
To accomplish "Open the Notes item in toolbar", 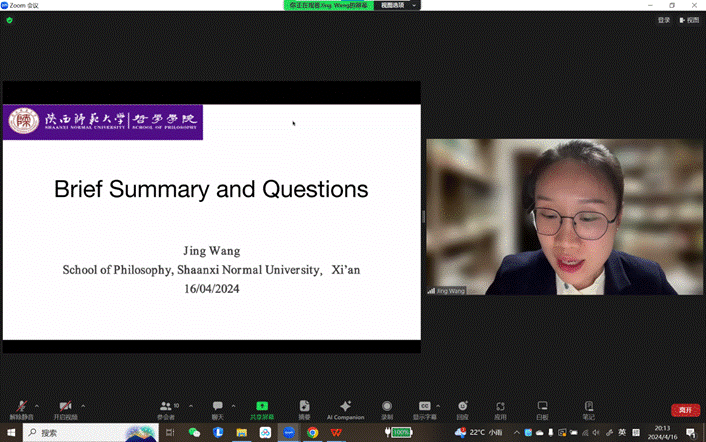I will (589, 407).
